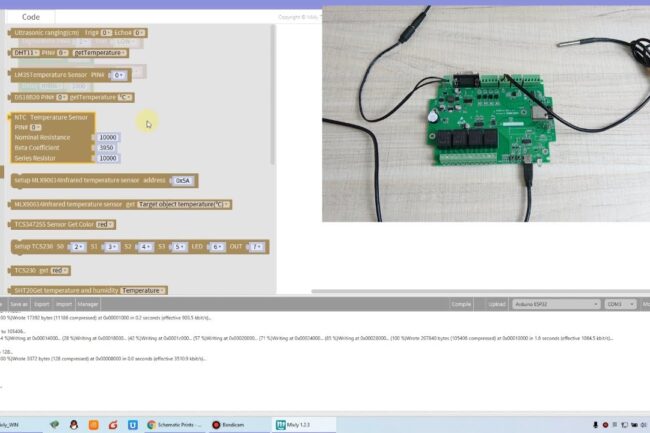Screen dimensions: 650x433
Task: Click the QQ penguin taskbar icon
Action: 74,425
